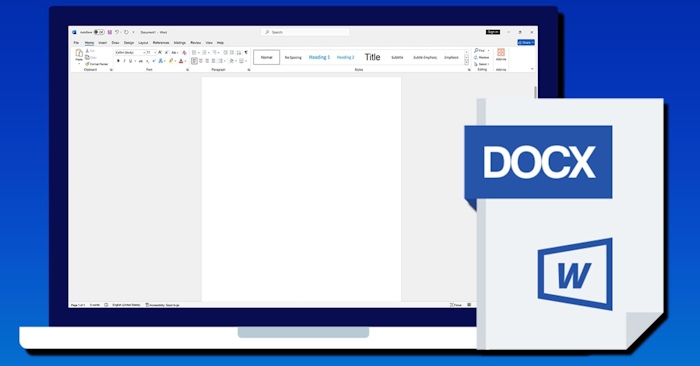Viewport: 700px width, 366px height.
Task: Click Decrease Font Size icon
Action: click(167, 53)
